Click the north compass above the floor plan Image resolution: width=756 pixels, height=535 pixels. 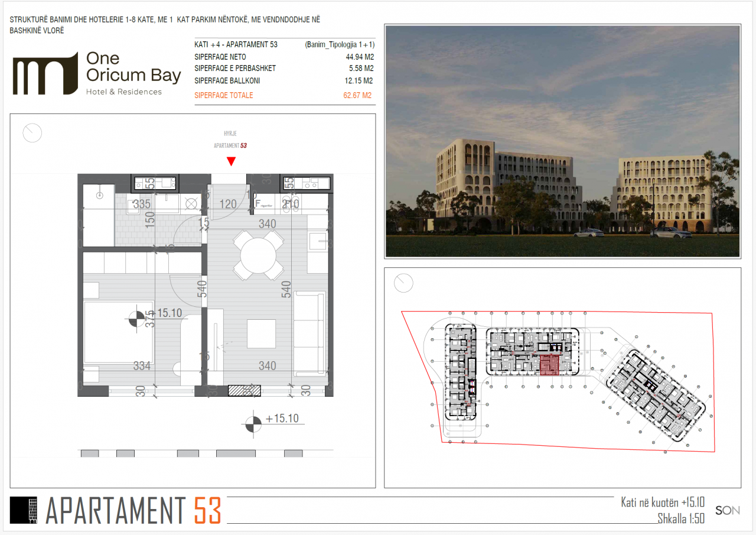click(32, 133)
